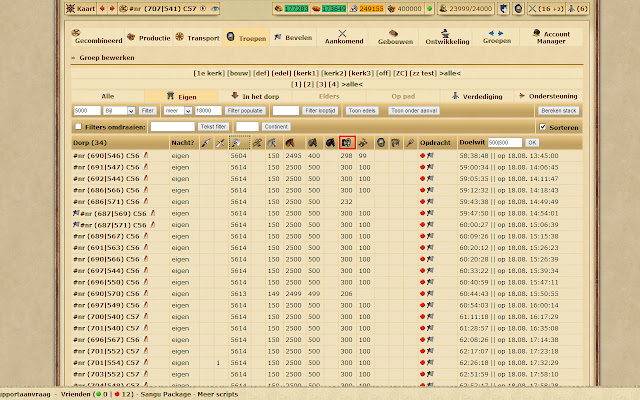The width and height of the screenshot is (640, 400).
Task: Select the spear unit column icon
Action: (x=206, y=142)
